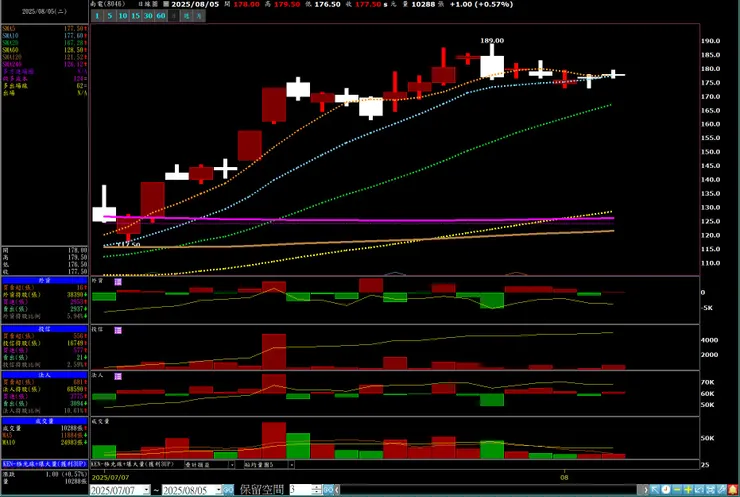This screenshot has width=740, height=497.
Task: Click the orange alert bell icon
Action: (x=732, y=490)
